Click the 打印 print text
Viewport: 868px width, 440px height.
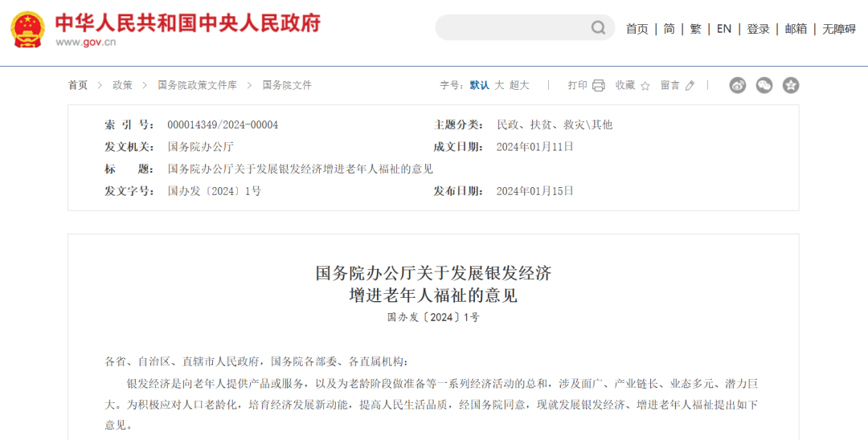[x=577, y=85]
